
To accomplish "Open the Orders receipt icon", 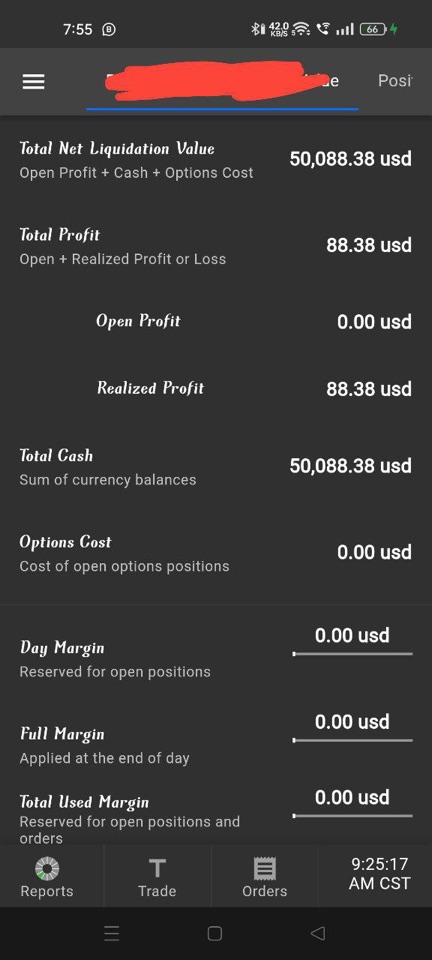I will pos(265,868).
